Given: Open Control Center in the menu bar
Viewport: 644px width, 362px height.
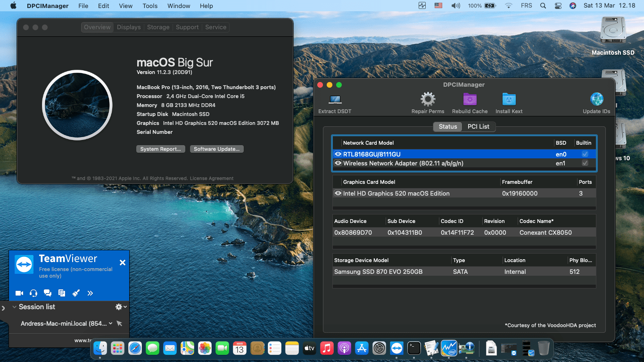Looking at the screenshot, I should point(558,6).
